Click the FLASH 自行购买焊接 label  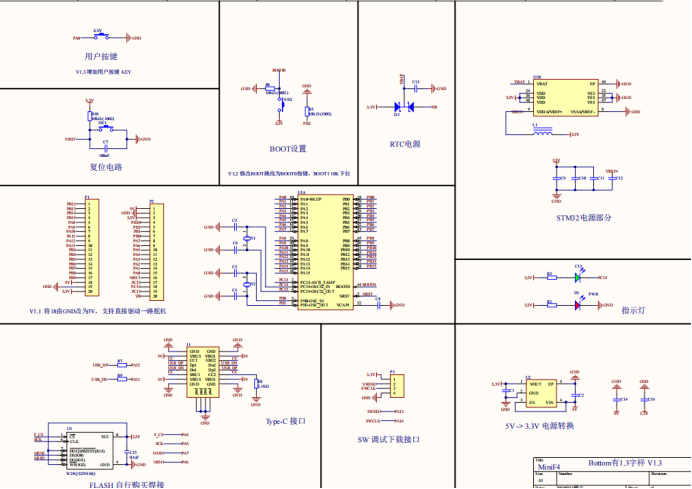pos(127,485)
